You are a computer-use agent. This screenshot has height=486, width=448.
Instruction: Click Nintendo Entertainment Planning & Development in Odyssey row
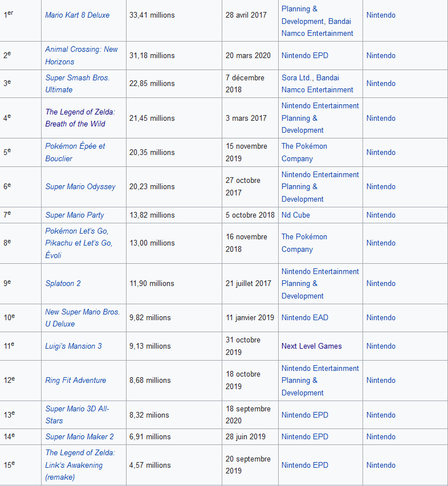pos(320,186)
